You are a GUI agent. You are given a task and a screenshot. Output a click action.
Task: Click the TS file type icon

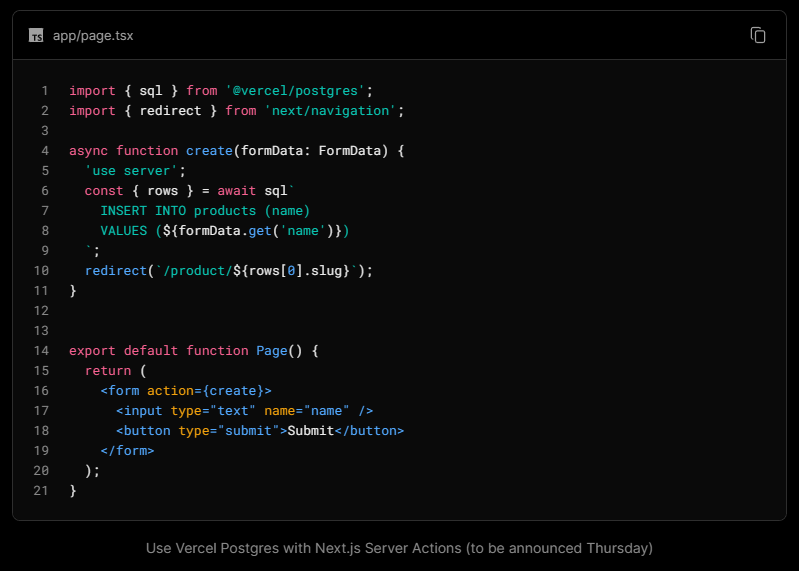[36, 36]
